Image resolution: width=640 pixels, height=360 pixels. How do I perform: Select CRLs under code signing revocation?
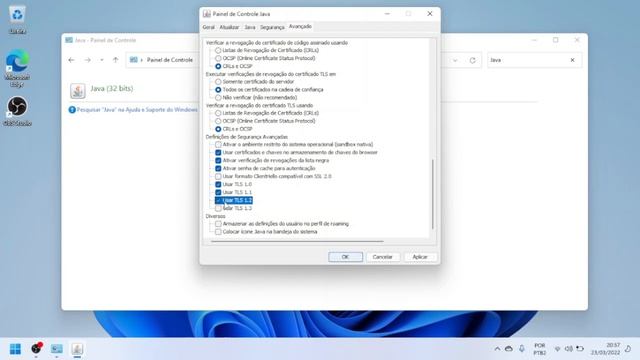[x=218, y=50]
